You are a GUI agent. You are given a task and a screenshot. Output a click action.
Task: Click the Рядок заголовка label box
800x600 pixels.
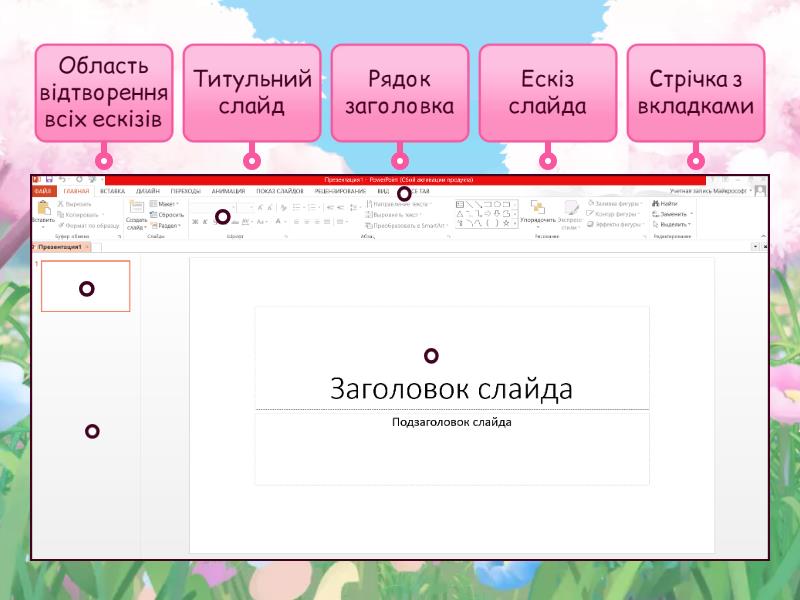point(400,92)
